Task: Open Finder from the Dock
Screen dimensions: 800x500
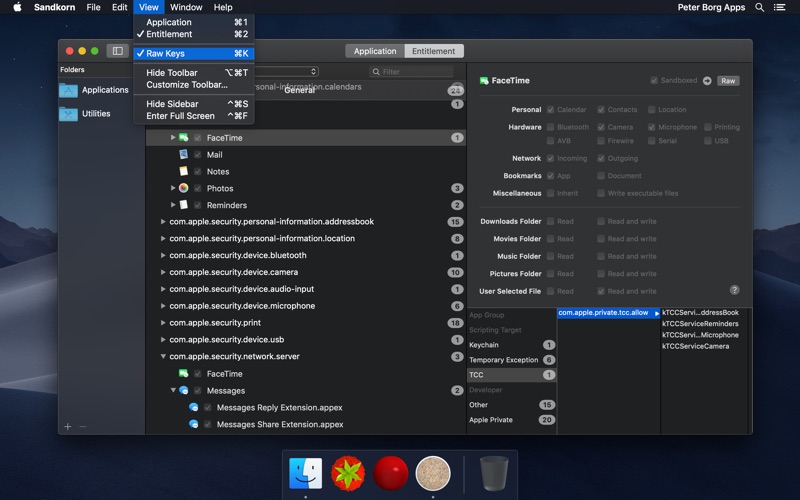Action: tap(305, 473)
